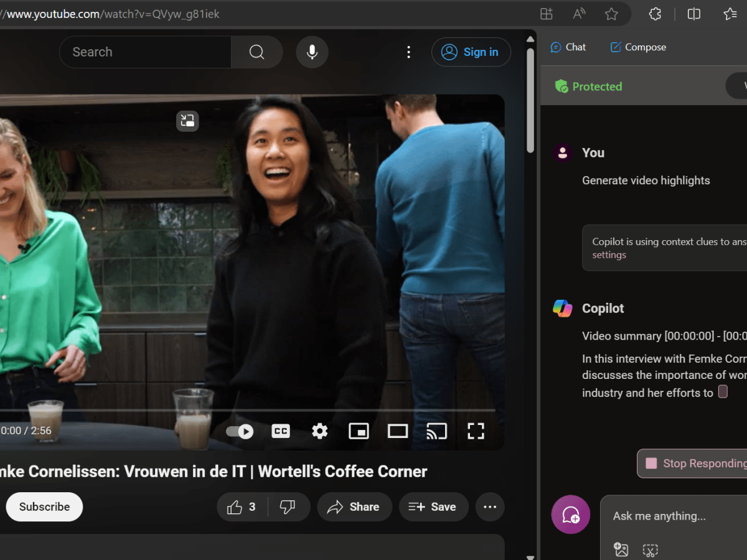
Task: Seek using the video progress bar
Action: tap(249, 409)
